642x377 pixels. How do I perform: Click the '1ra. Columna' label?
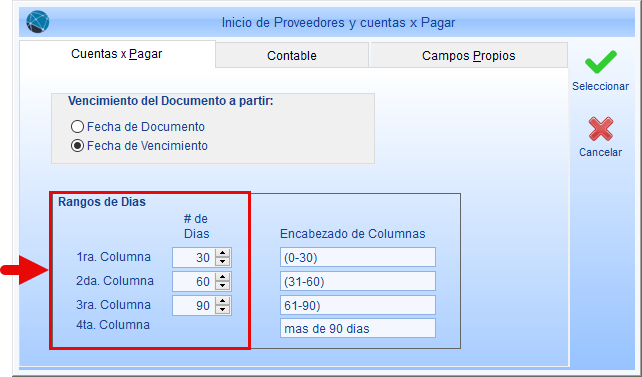113,257
